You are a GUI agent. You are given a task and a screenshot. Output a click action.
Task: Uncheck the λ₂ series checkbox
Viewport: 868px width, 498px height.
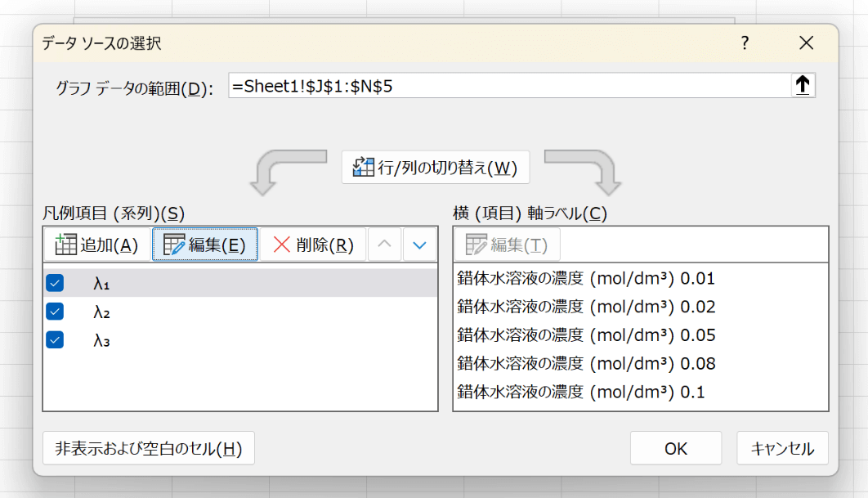point(56,312)
